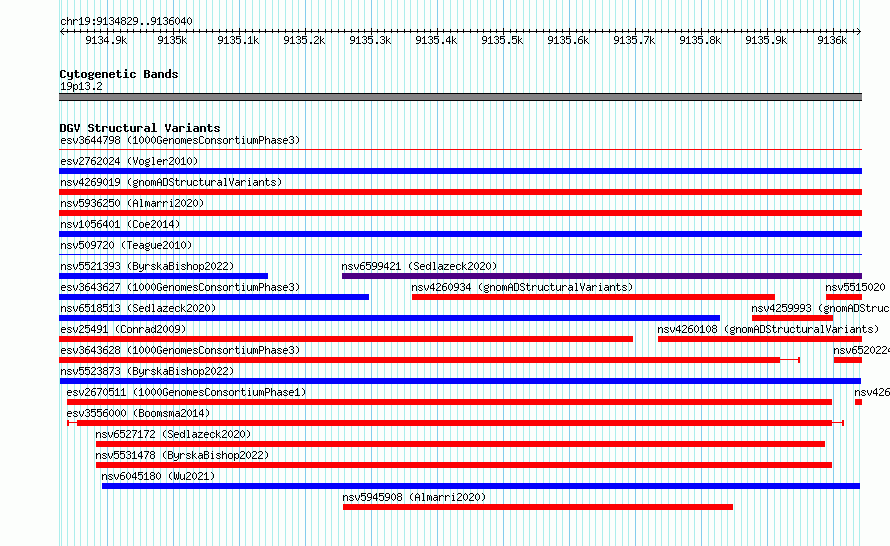Click the red bar under nsv5945908
Screen dimensions: 890x546
[x=538, y=507]
